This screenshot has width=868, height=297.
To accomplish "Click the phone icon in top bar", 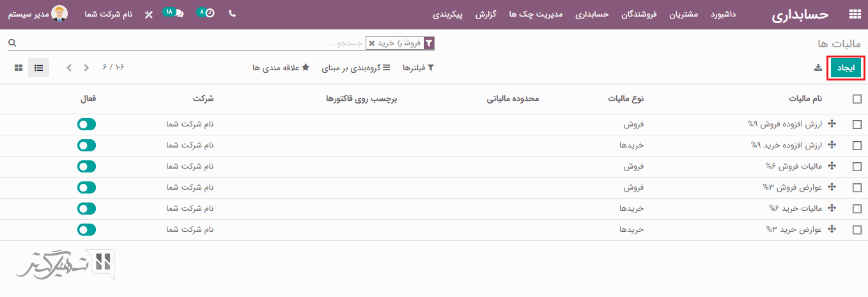I will [x=232, y=13].
